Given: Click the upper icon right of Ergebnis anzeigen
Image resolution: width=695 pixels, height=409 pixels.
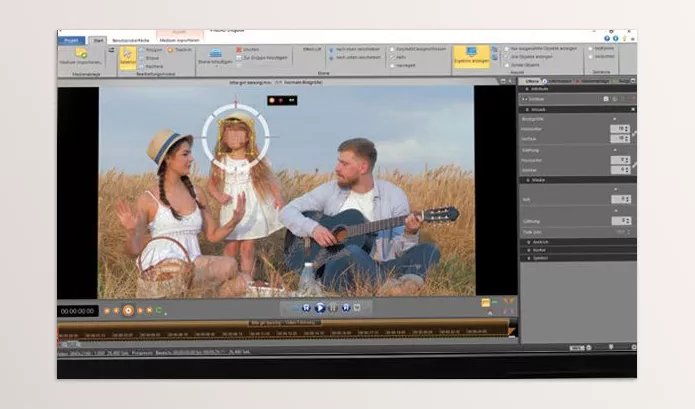Looking at the screenshot, I should pos(495,50).
